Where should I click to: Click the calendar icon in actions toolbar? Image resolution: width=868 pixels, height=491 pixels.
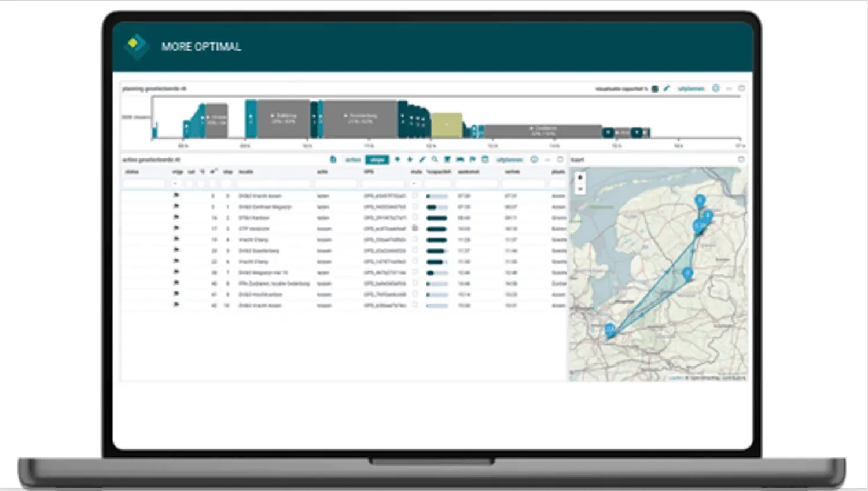(x=485, y=160)
